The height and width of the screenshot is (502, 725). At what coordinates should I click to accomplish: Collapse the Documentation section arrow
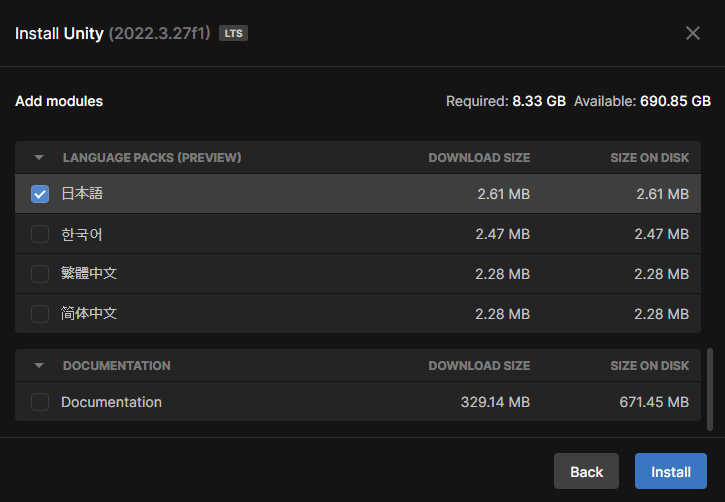click(x=39, y=366)
